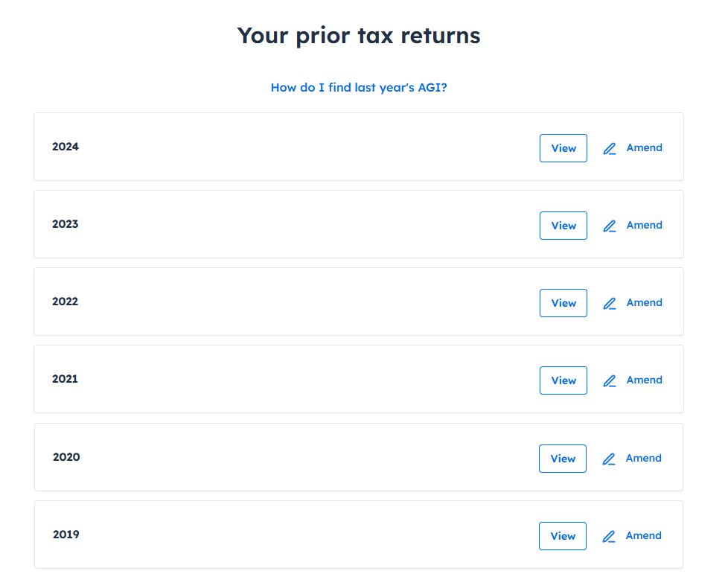Click the 2020 year label

(66, 457)
